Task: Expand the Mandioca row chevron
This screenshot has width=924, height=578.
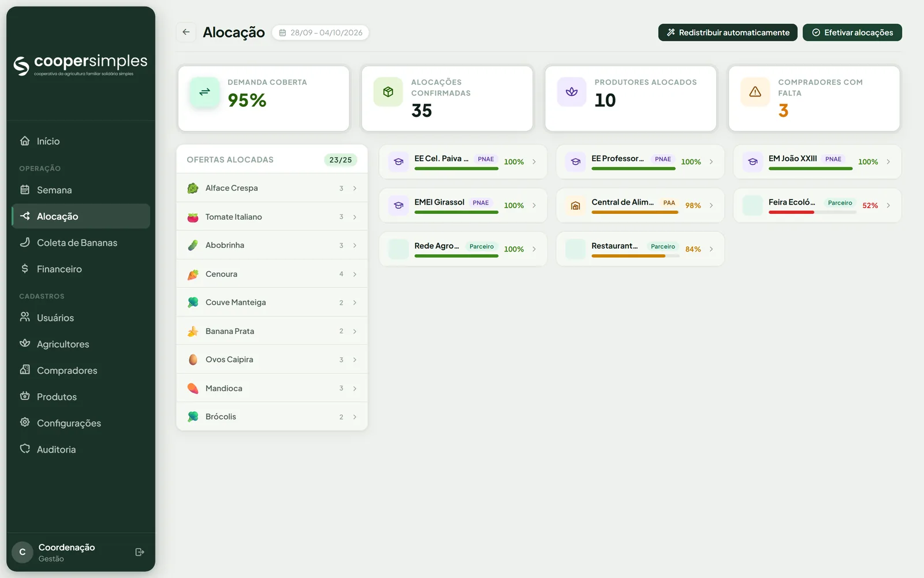Action: [355, 388]
